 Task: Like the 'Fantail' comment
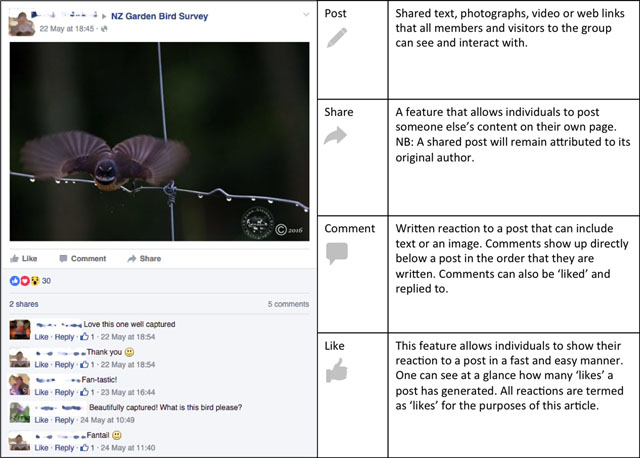pos(42,449)
